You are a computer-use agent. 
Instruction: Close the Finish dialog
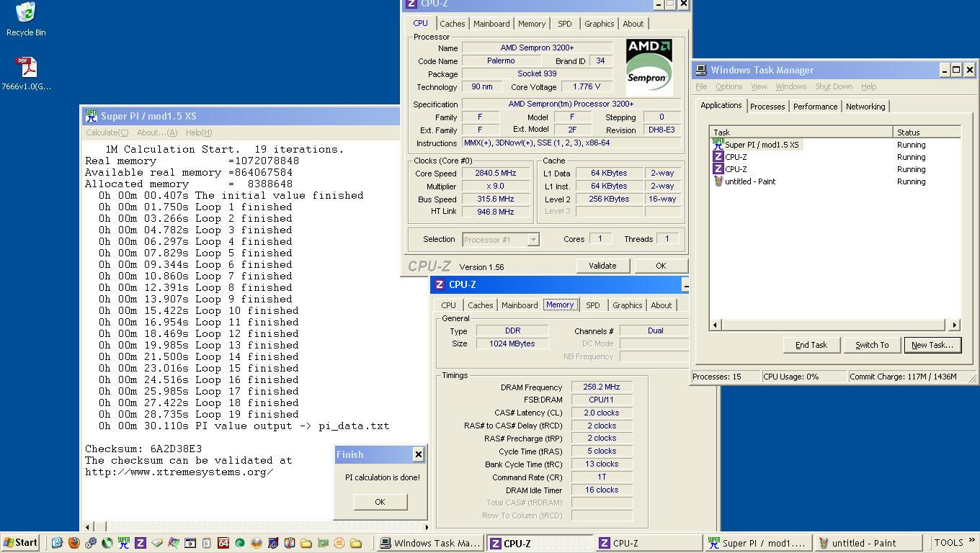(x=418, y=454)
